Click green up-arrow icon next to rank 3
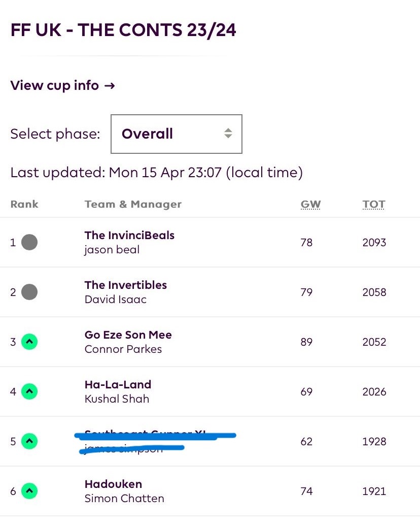Image resolution: width=420 pixels, height=526 pixels. click(29, 342)
